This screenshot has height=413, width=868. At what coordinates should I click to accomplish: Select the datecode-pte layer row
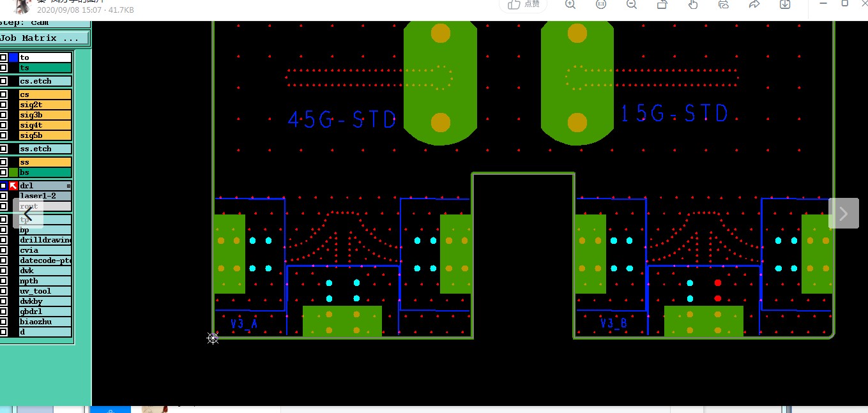tap(45, 260)
